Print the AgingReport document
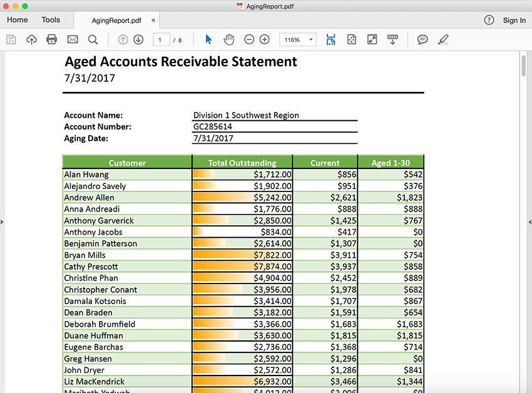Screen dimensions: 532x393 pos(51,39)
